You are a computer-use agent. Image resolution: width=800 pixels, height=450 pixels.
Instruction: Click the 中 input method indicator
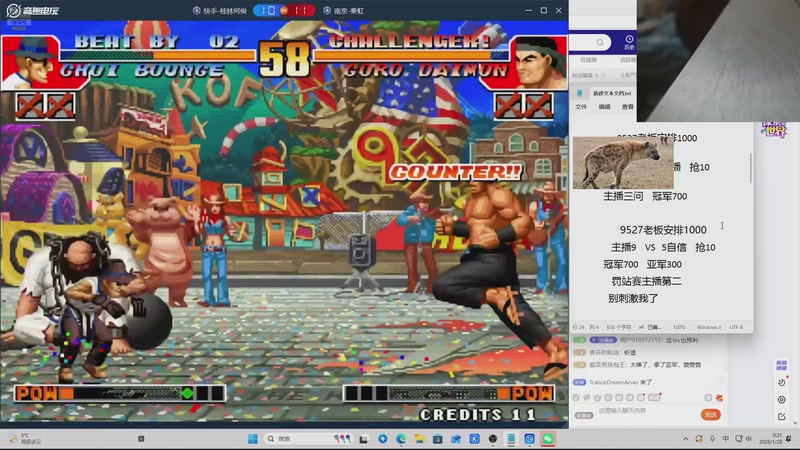click(x=726, y=439)
